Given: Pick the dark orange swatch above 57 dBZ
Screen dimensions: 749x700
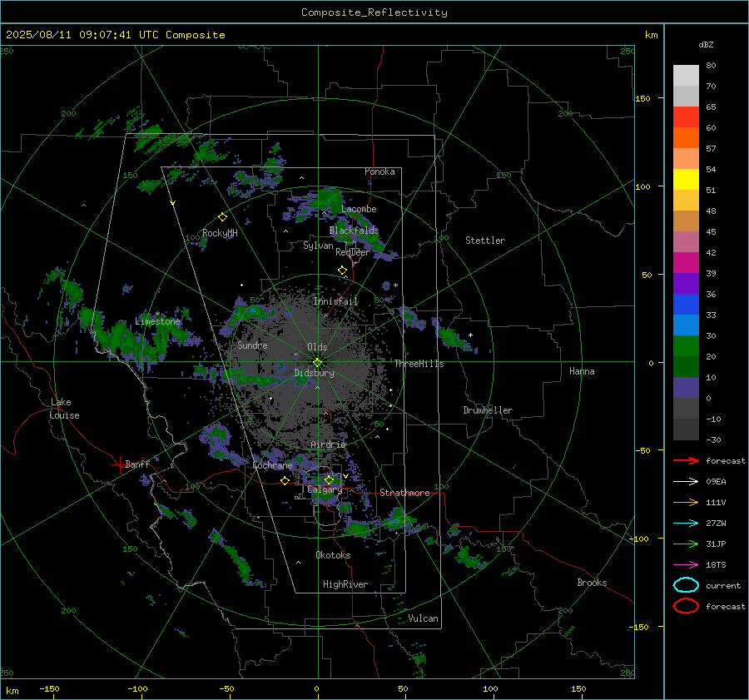Looking at the screenshot, I should point(686,138).
